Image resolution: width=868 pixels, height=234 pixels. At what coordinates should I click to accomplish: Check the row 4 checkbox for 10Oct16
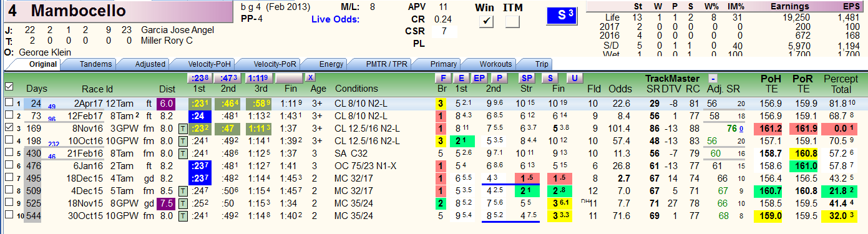point(9,140)
